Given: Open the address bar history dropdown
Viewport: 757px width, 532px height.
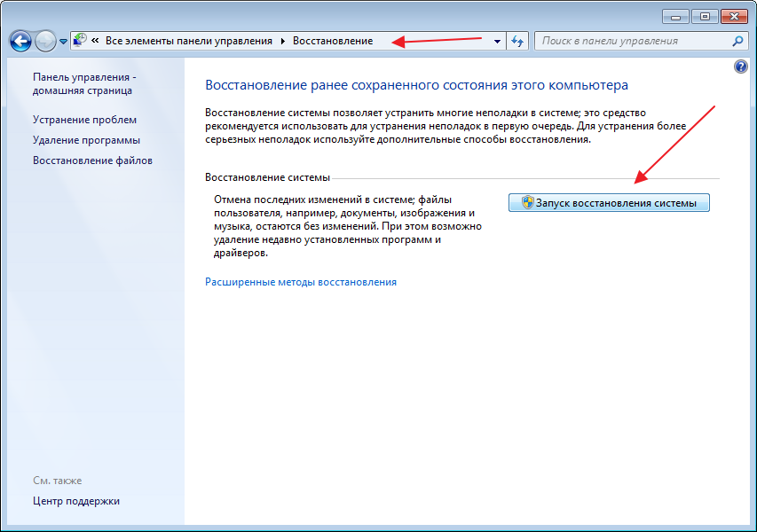Looking at the screenshot, I should [498, 41].
